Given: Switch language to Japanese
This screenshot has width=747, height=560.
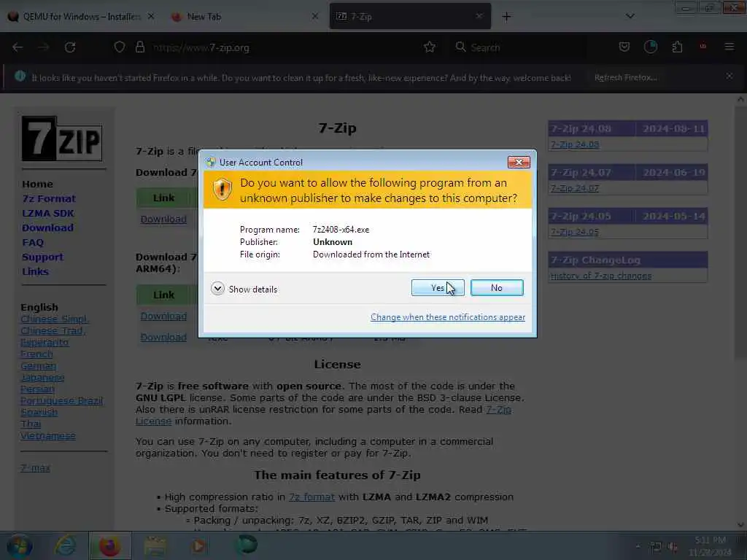Looking at the screenshot, I should click(x=42, y=378).
